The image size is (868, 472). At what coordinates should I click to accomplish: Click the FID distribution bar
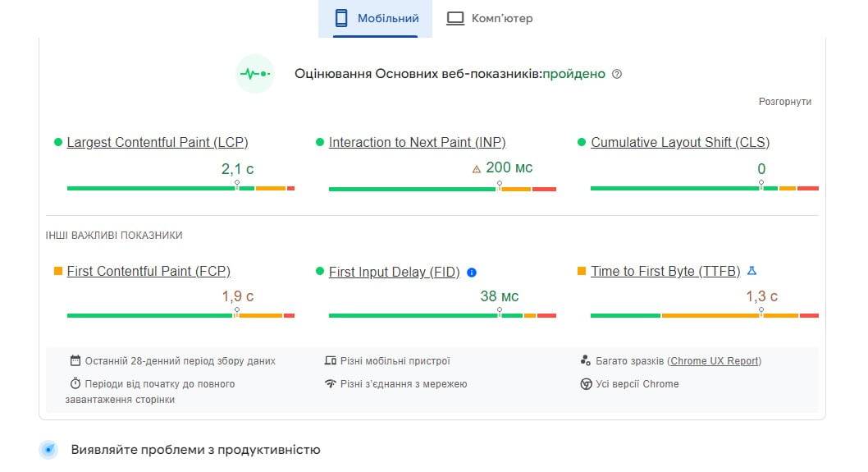(x=442, y=316)
